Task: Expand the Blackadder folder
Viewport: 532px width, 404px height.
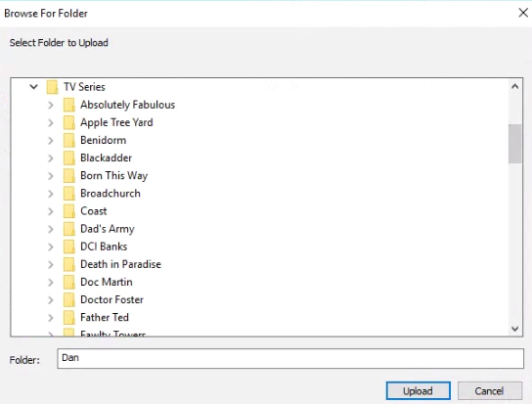Action: tap(51, 158)
